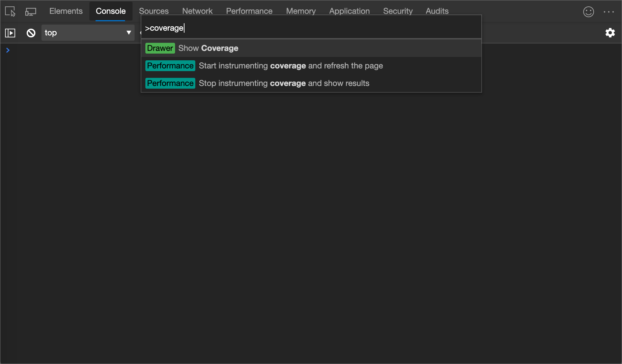Image resolution: width=622 pixels, height=364 pixels.
Task: Show the console sidebar
Action: [10, 33]
